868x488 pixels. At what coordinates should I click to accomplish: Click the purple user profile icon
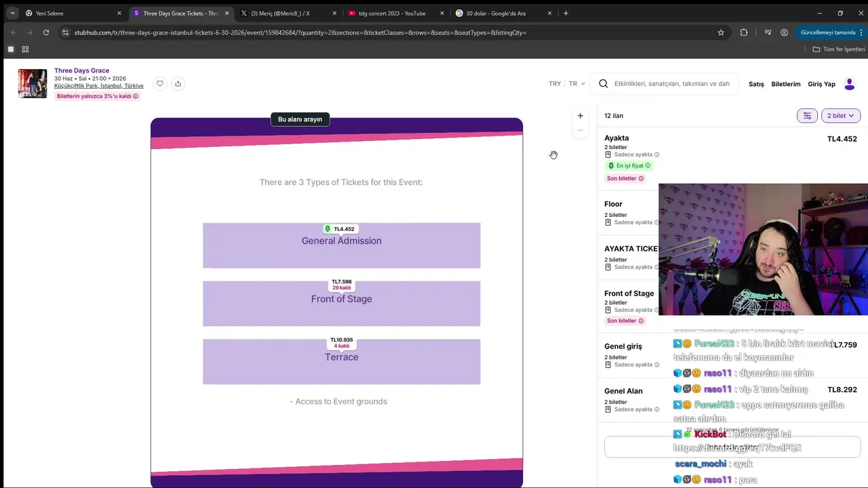[x=849, y=84]
